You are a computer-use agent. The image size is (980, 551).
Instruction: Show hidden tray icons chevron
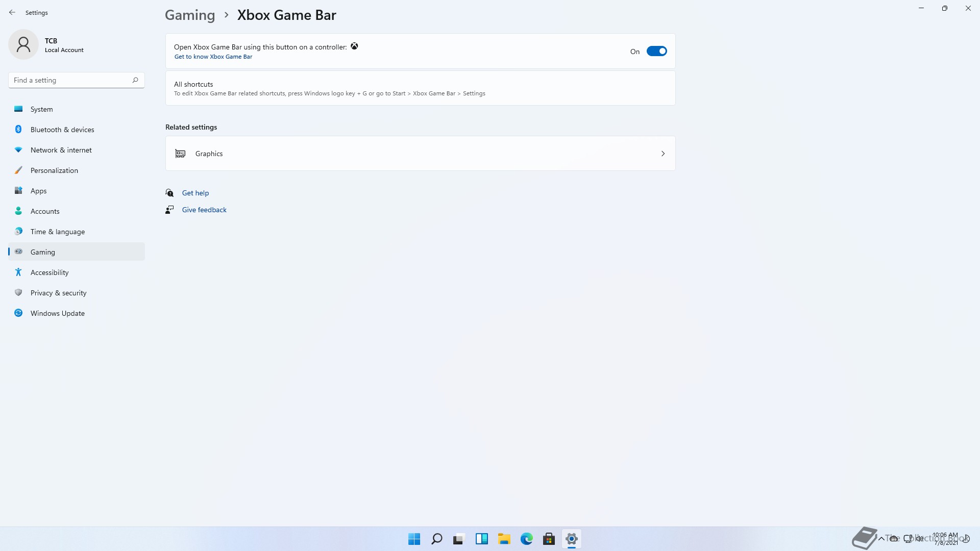point(881,538)
